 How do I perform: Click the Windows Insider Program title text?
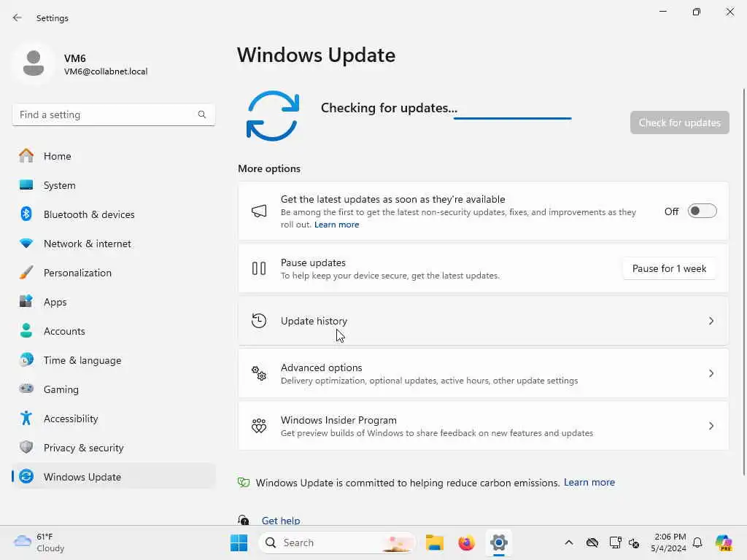(x=338, y=419)
